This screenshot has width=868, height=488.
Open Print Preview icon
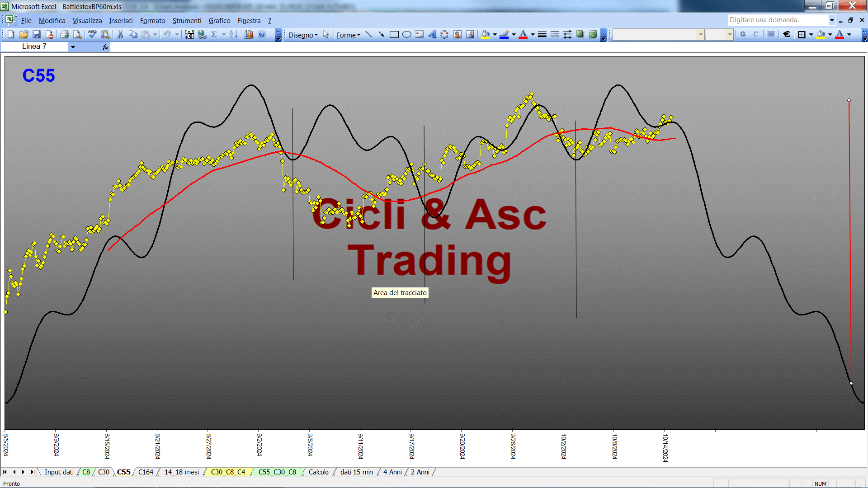[x=77, y=34]
